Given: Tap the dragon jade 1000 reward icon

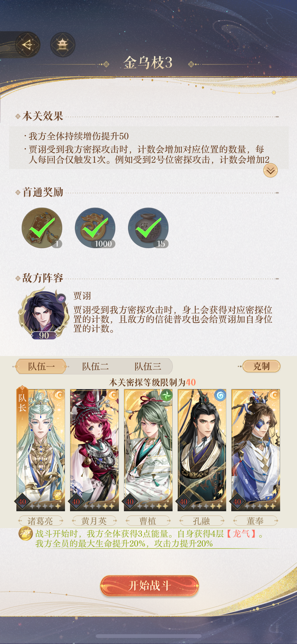Looking at the screenshot, I should [95, 228].
